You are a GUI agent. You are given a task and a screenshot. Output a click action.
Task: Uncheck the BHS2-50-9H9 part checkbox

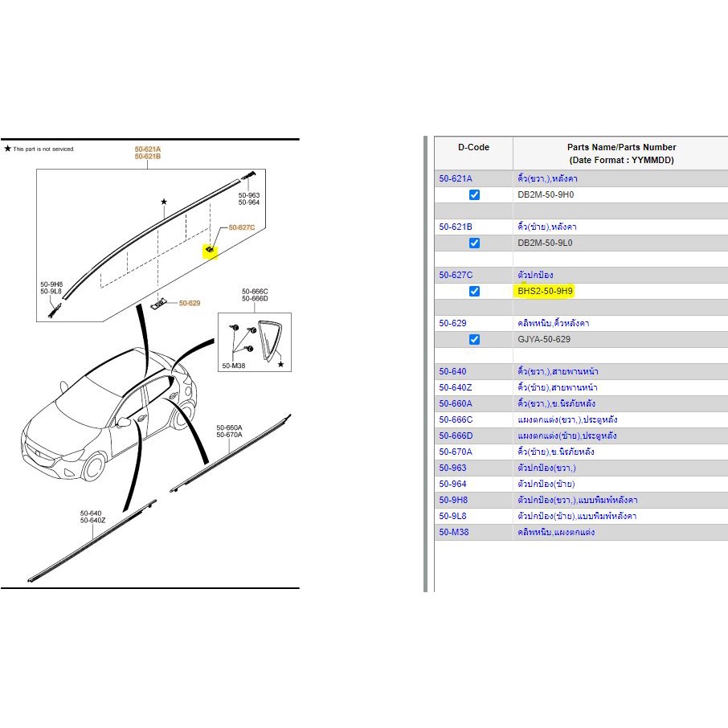click(474, 291)
